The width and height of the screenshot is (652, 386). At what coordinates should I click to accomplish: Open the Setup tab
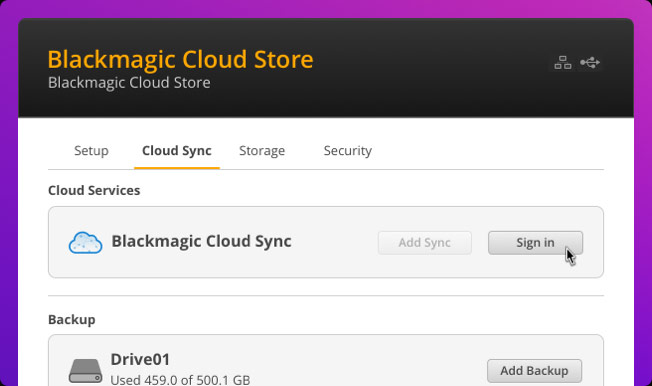point(91,151)
